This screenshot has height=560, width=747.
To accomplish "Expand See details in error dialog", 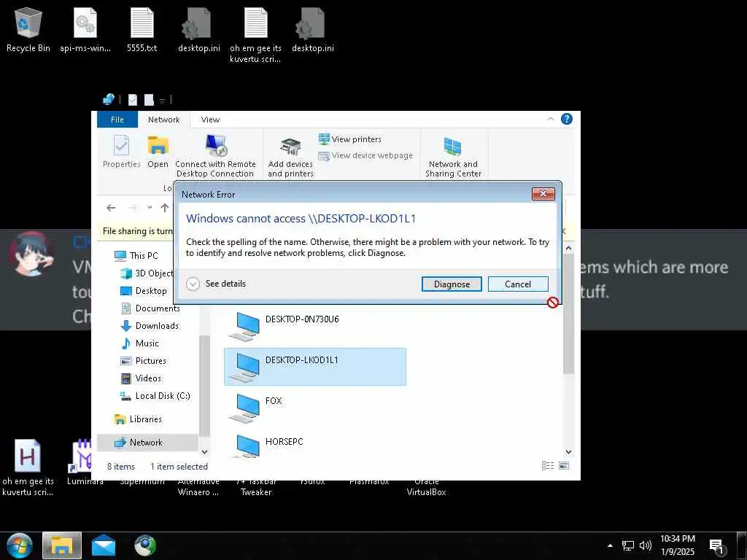I will pos(216,284).
